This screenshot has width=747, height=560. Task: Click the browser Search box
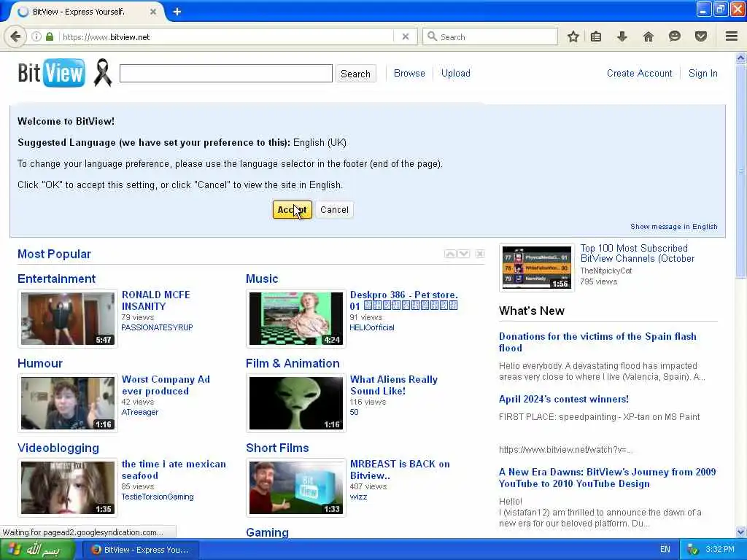click(x=490, y=36)
